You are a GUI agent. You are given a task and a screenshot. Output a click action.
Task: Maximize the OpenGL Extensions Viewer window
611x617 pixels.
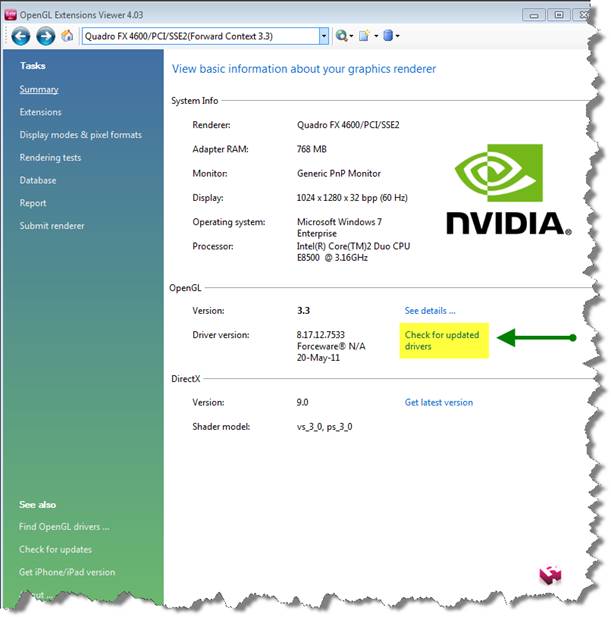pyautogui.click(x=559, y=15)
